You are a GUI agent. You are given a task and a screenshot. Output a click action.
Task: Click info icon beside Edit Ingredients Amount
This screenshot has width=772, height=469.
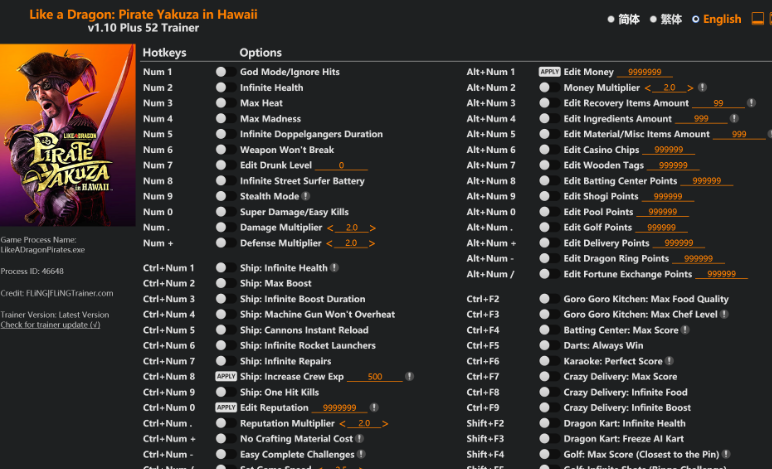[734, 119]
